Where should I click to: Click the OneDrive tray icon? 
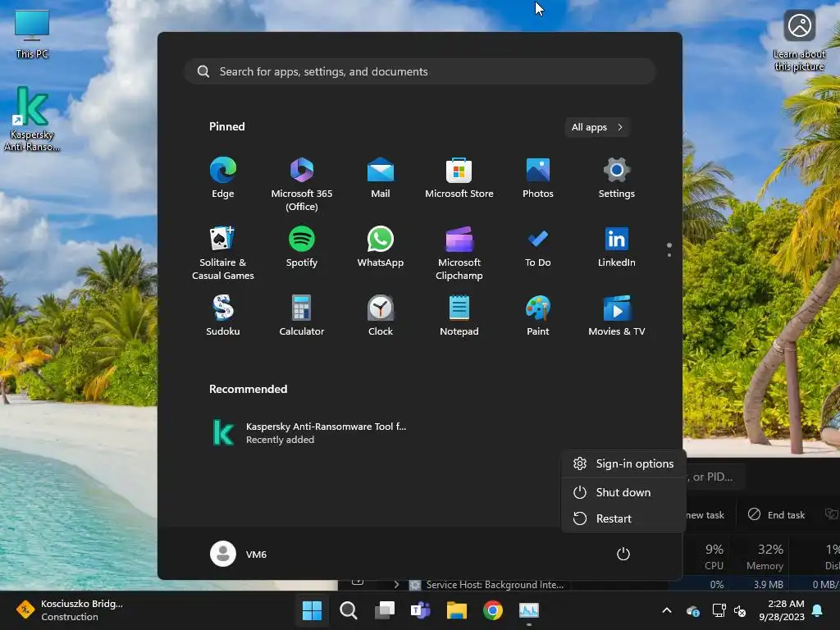click(692, 610)
